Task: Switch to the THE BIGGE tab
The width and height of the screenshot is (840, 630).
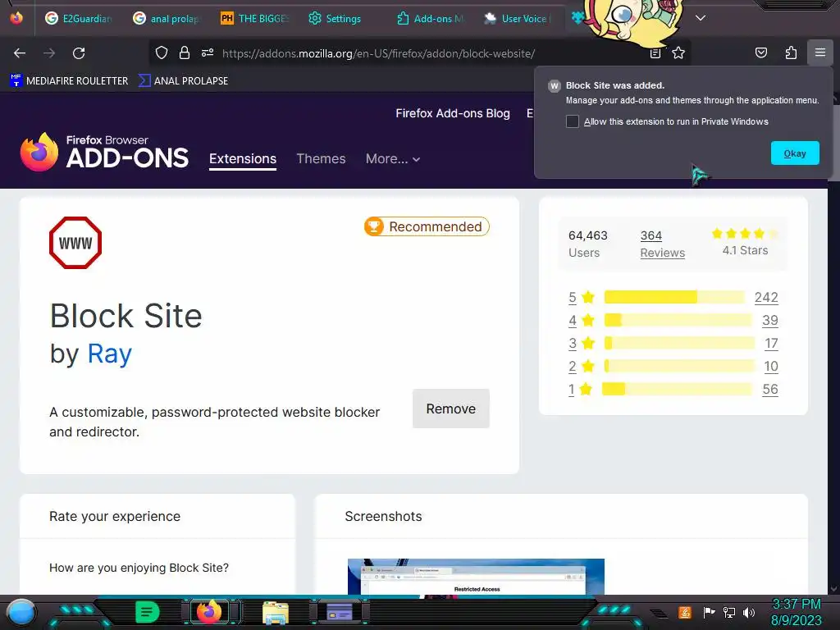Action: (x=256, y=18)
